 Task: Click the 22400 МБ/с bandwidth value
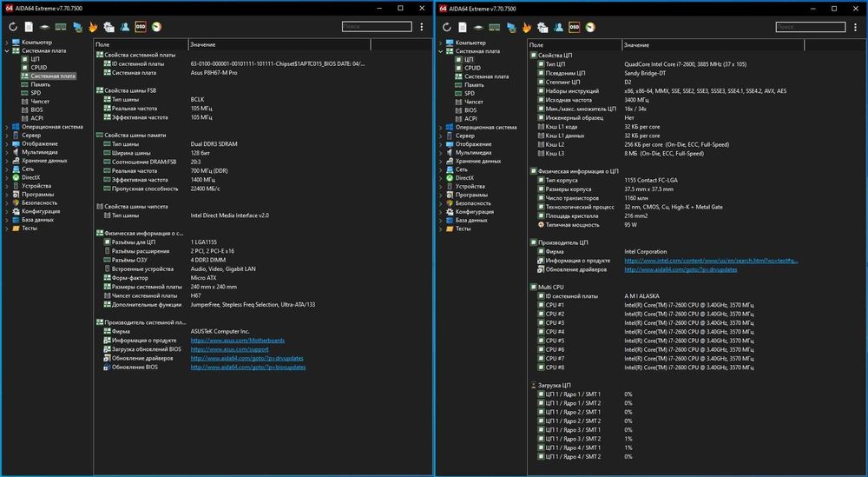(206, 189)
